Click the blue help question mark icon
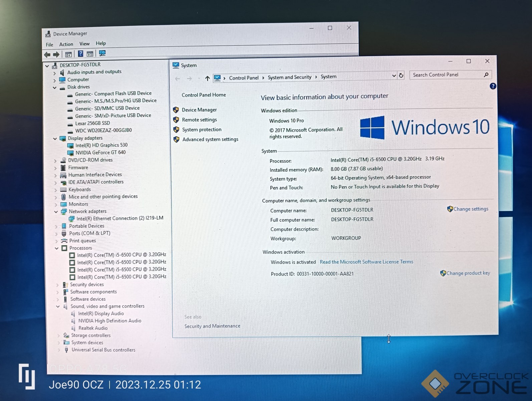 tap(493, 86)
